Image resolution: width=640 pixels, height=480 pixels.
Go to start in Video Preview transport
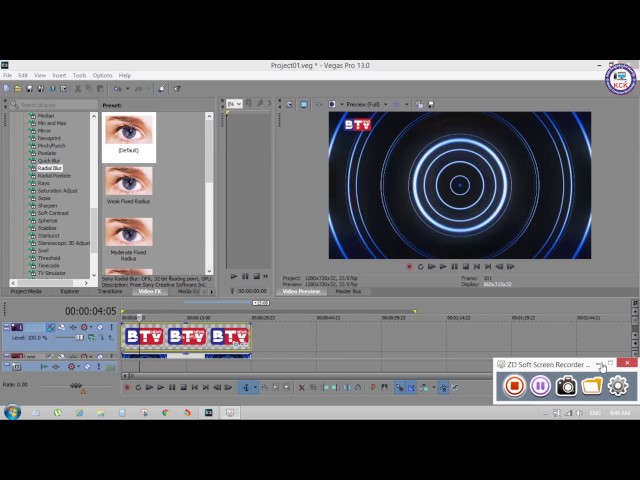pos(477,267)
